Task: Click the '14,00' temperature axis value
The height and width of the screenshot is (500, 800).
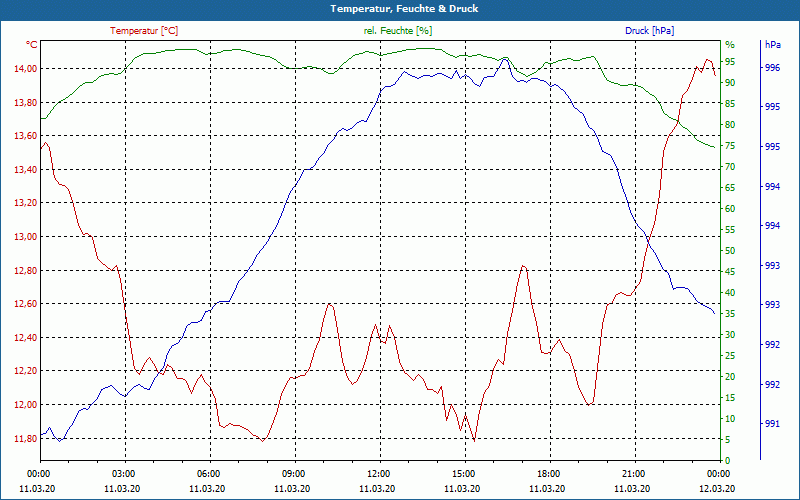Action: (x=26, y=69)
